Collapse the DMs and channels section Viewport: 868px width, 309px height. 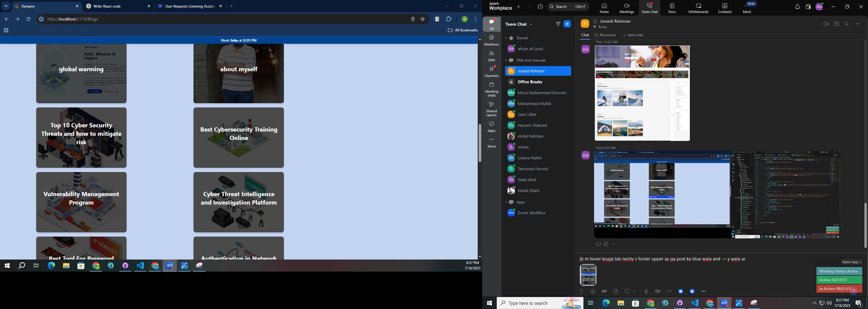tap(506, 60)
